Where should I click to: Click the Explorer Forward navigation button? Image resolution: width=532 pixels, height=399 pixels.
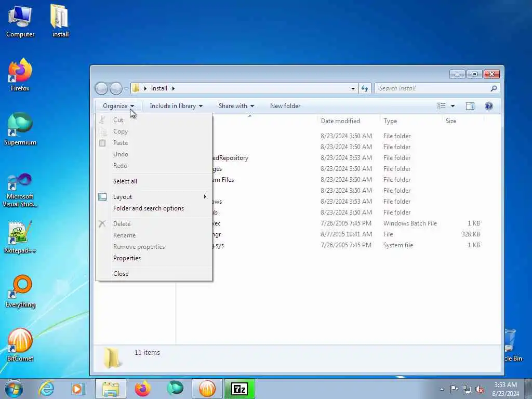point(116,88)
